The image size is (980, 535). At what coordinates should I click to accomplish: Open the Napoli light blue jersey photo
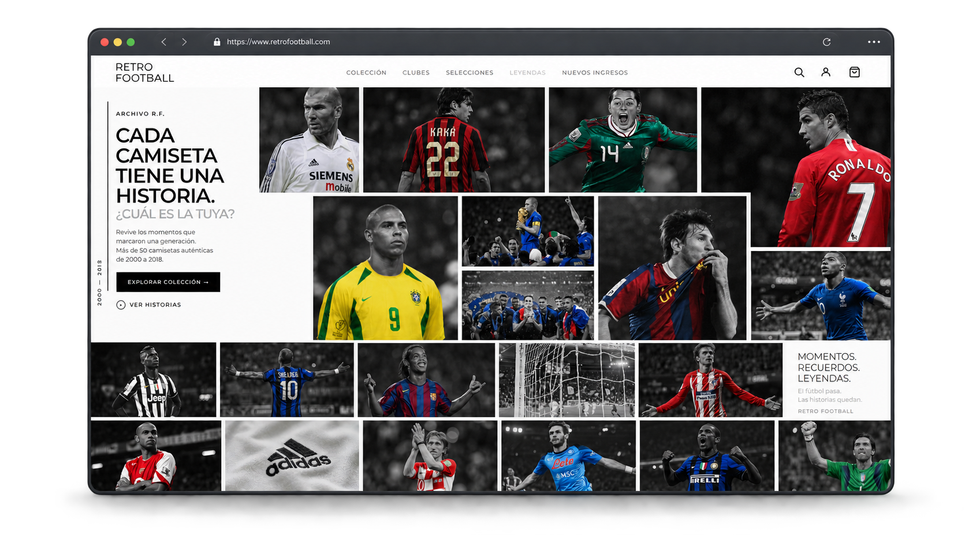point(568,456)
